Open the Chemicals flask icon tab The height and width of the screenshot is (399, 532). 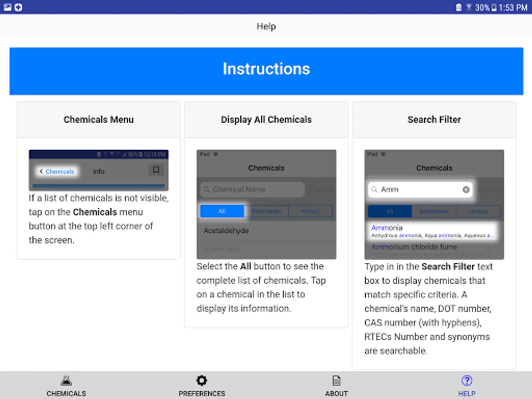66,380
